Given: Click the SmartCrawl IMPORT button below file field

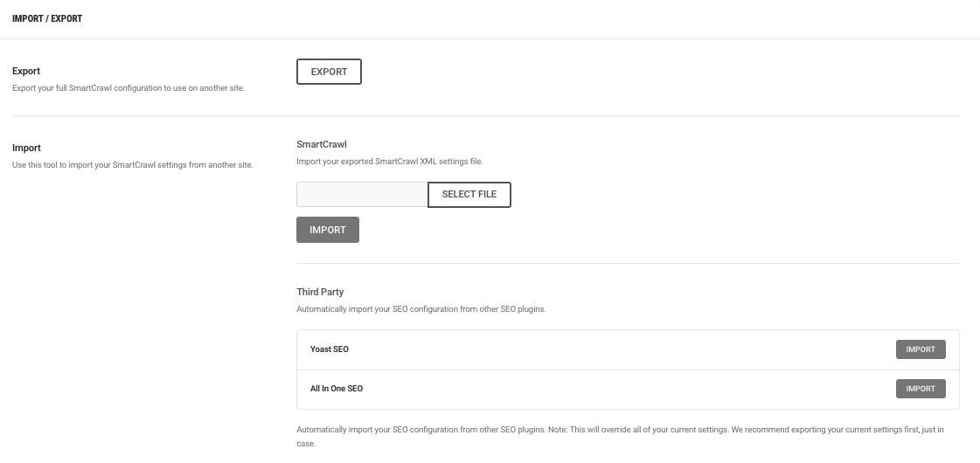Looking at the screenshot, I should 328,230.
